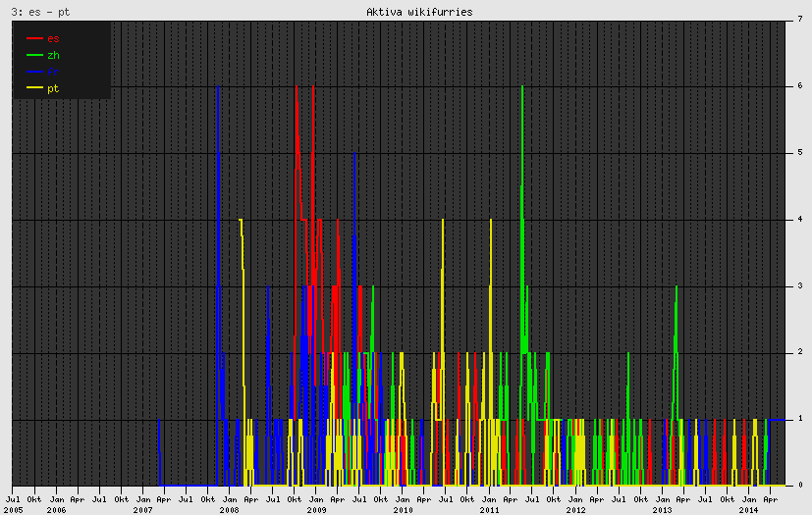Select the 'es' legend text

click(x=53, y=38)
